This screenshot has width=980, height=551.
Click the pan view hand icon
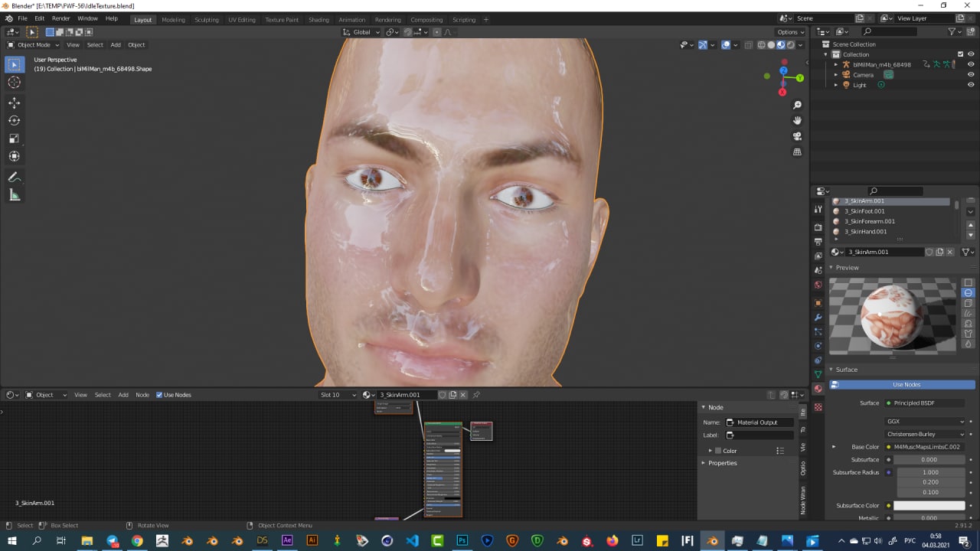tap(797, 120)
